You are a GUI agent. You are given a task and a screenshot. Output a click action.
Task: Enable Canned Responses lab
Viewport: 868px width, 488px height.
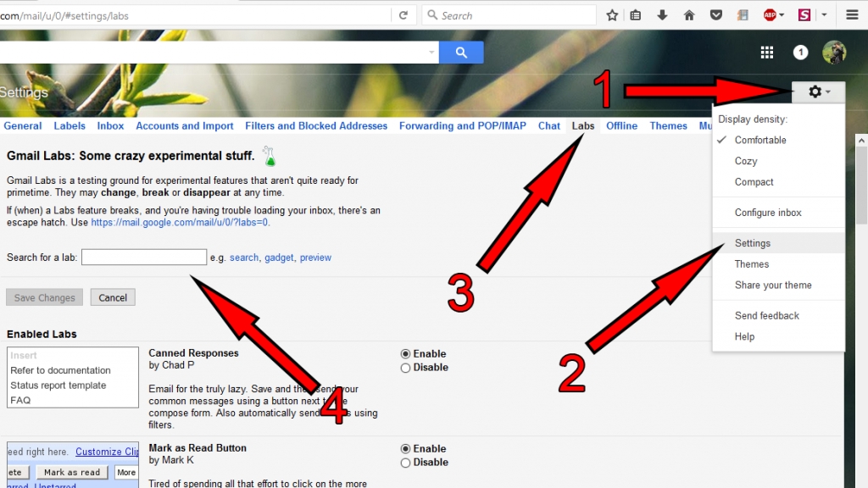(405, 354)
